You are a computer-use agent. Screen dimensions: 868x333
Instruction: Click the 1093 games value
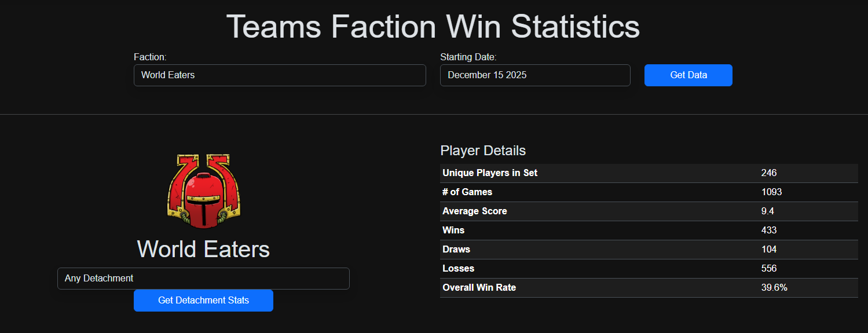tap(772, 192)
